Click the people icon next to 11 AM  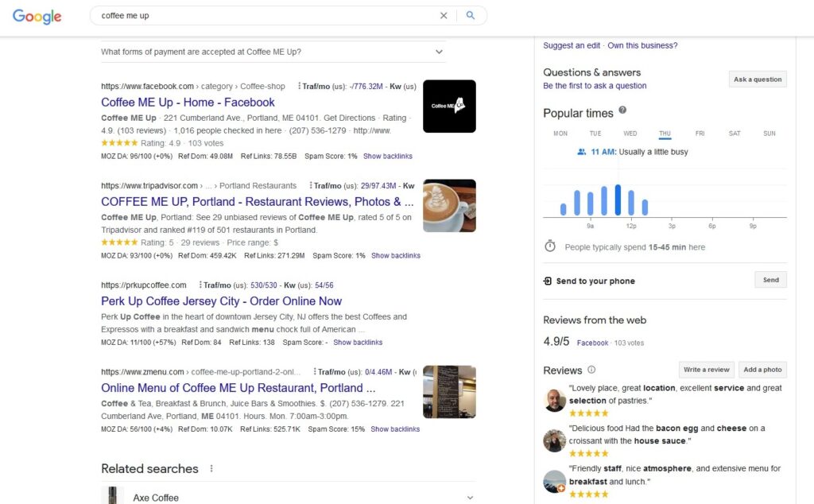tap(581, 152)
